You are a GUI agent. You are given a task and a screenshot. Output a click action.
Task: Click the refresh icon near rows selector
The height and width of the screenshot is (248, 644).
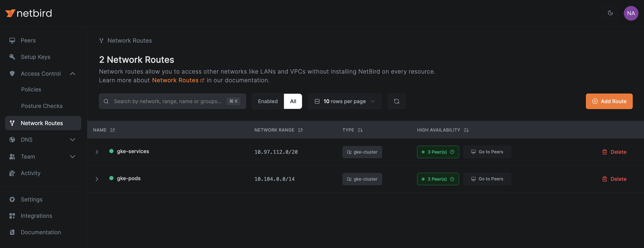(396, 101)
